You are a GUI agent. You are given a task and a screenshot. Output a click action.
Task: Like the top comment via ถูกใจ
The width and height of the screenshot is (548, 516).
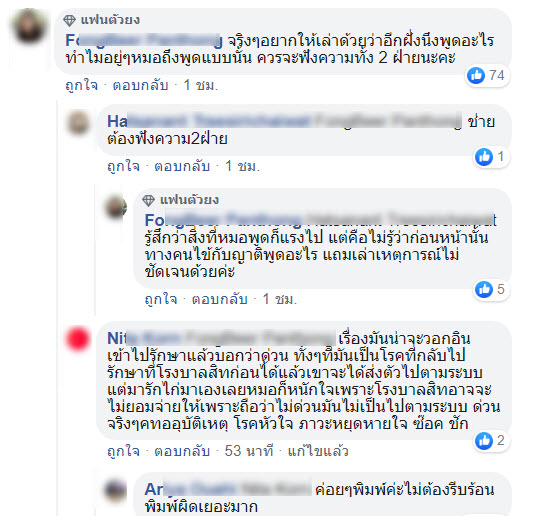pos(81,85)
